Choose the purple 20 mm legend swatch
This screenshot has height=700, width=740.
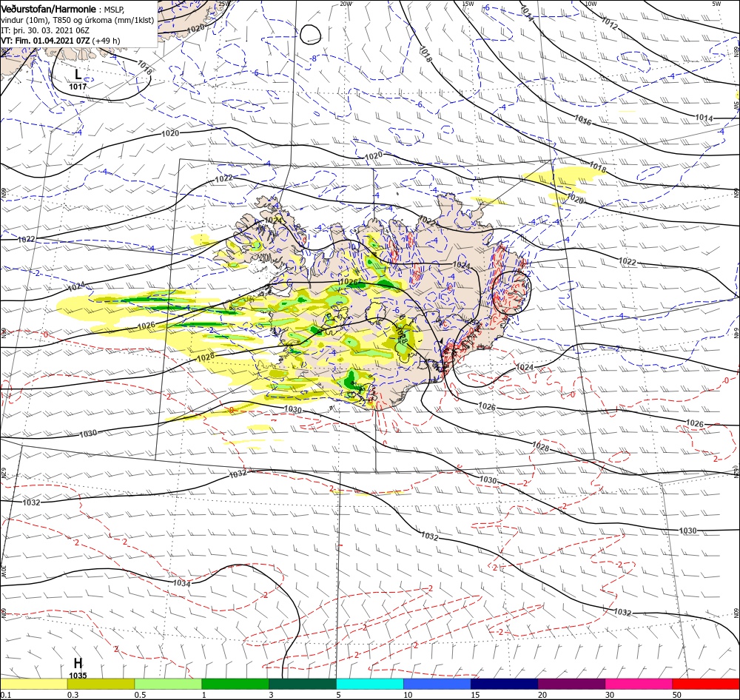tap(571, 684)
